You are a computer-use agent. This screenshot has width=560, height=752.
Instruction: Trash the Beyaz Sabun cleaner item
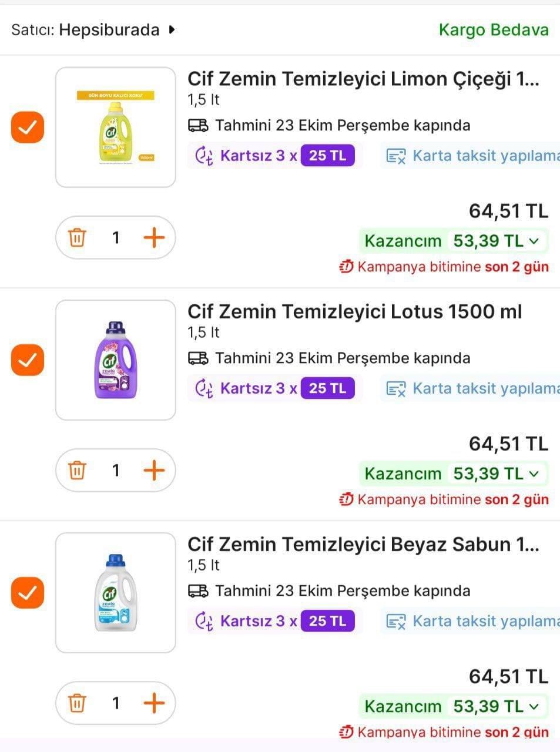click(x=77, y=703)
